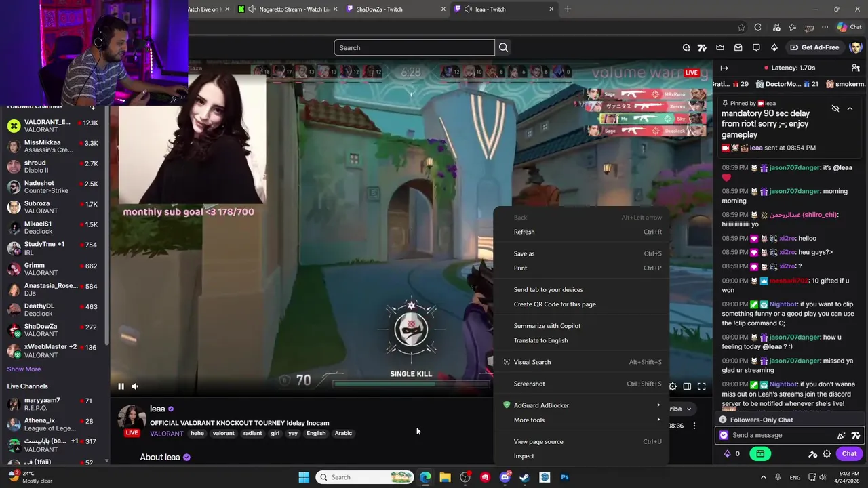Viewport: 868px width, 488px height.
Task: Open the shroud channel in the sidebar
Action: pyautogui.click(x=54, y=167)
